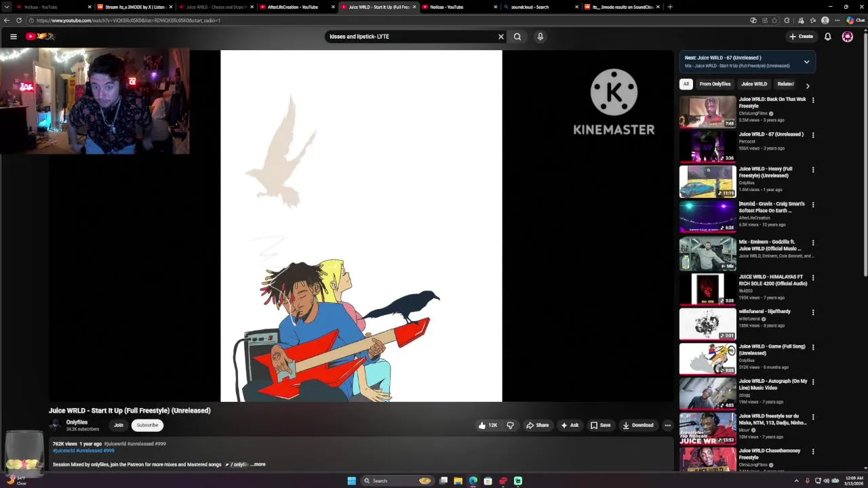Open Copilot Chat in browser toolbar
The image size is (868, 488).
click(x=855, y=20)
